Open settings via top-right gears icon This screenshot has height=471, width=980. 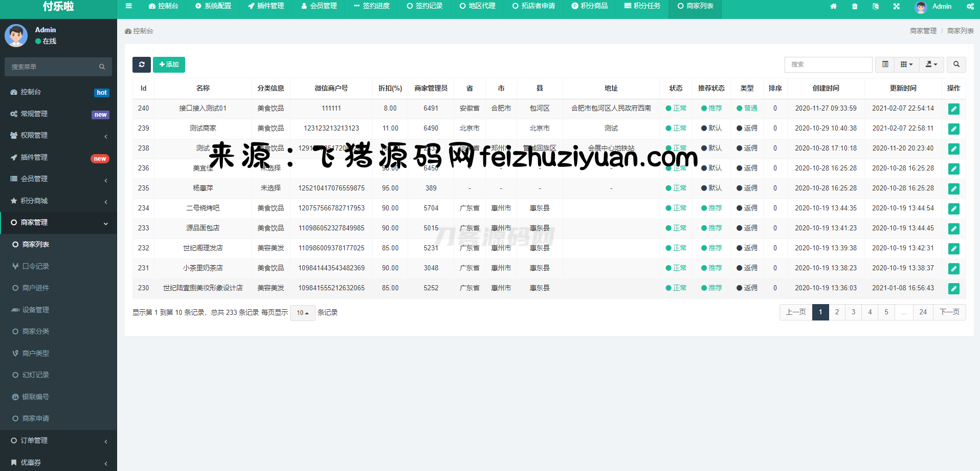click(x=970, y=7)
